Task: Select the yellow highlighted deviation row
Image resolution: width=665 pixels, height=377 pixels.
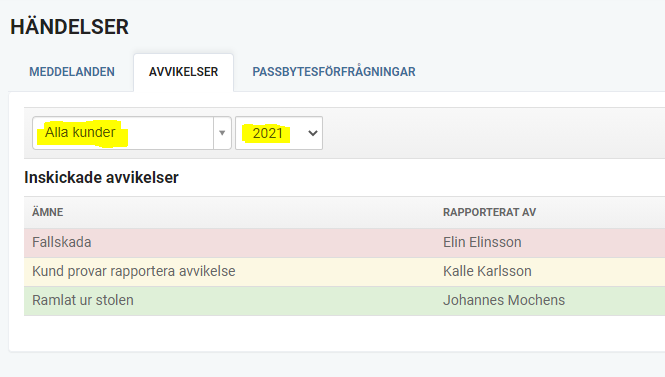Action: (344, 272)
